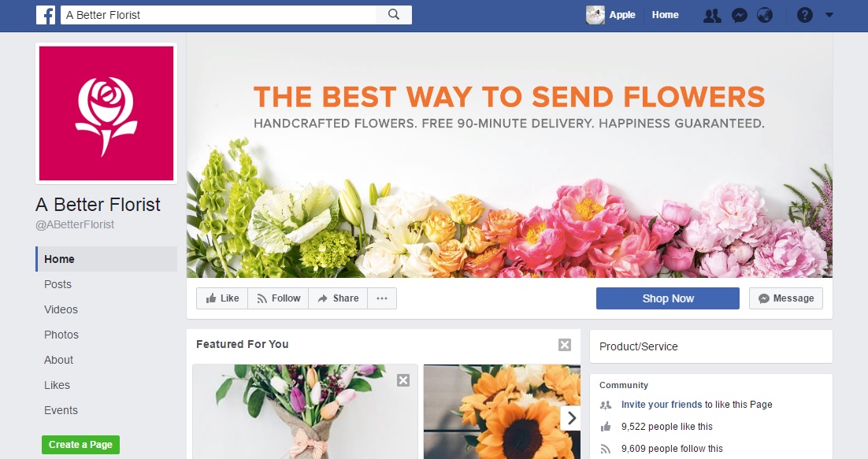The height and width of the screenshot is (459, 868).
Task: Click the Message button
Action: coord(786,298)
